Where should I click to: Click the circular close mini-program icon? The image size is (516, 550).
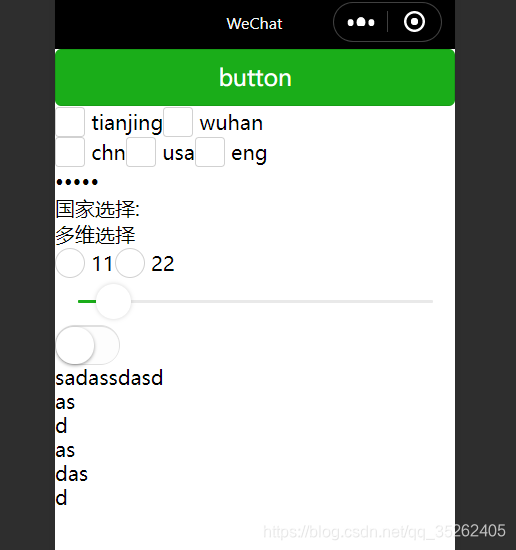click(414, 22)
